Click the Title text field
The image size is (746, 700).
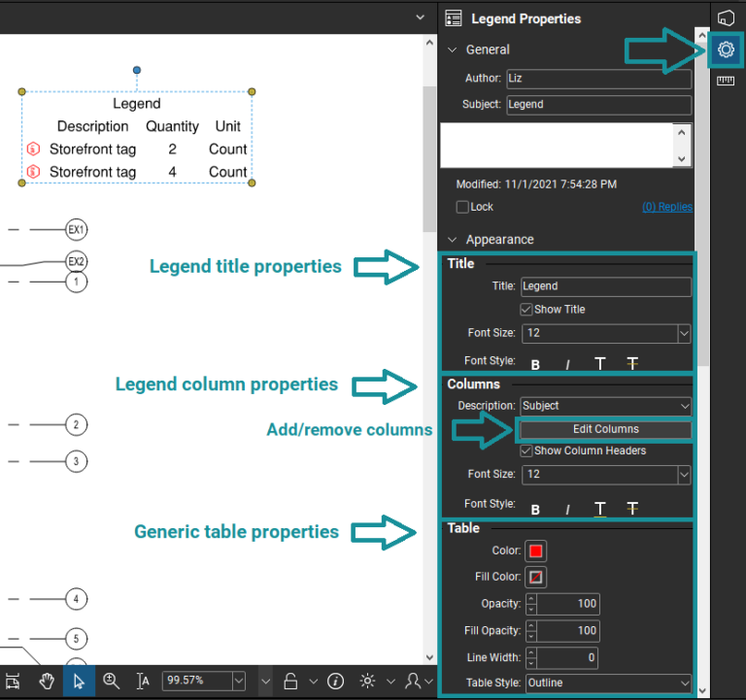(606, 286)
